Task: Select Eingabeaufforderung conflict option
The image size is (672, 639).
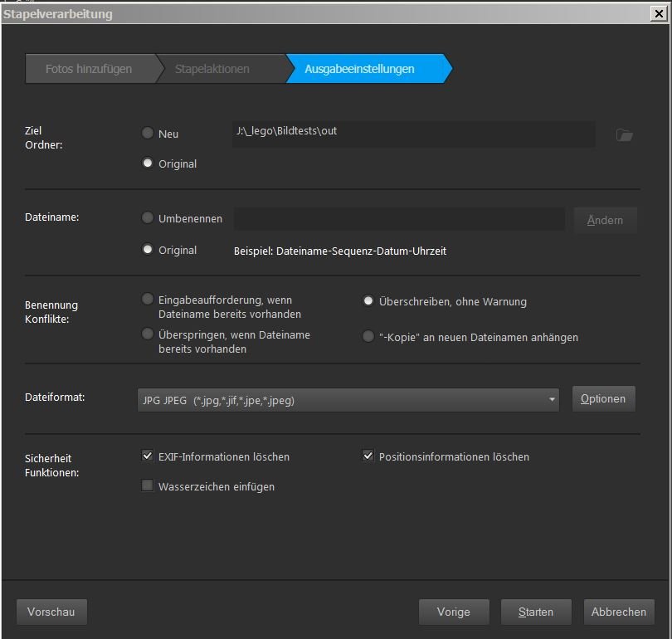Action: pos(148,300)
